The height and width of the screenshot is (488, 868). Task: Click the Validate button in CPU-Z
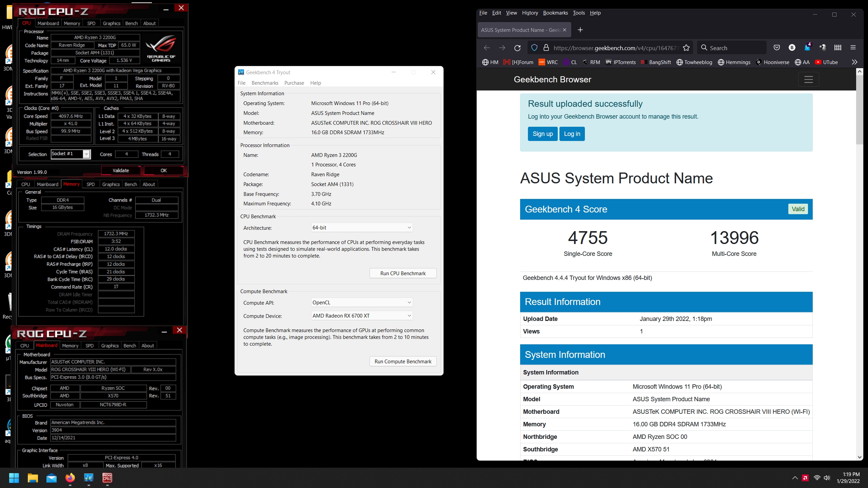(x=121, y=170)
